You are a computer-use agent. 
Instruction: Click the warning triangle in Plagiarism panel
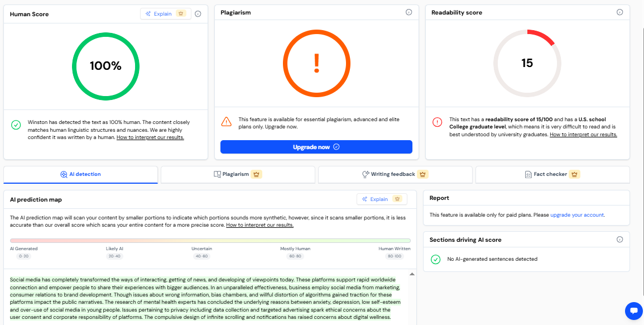[226, 122]
